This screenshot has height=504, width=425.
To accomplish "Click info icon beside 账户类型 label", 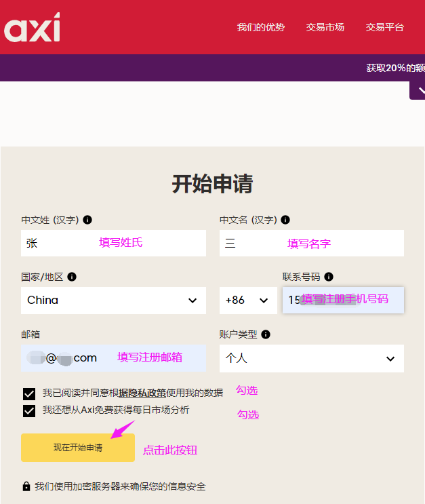I will [266, 334].
